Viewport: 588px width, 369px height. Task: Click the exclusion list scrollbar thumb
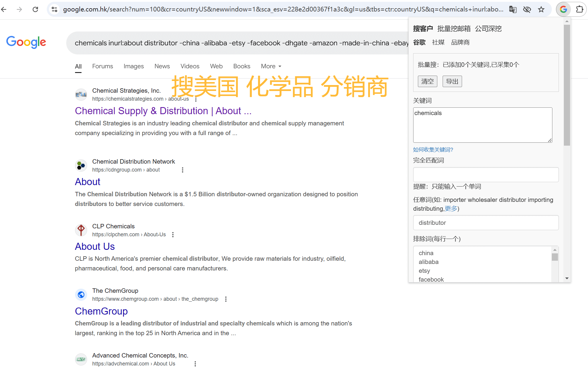click(x=555, y=257)
